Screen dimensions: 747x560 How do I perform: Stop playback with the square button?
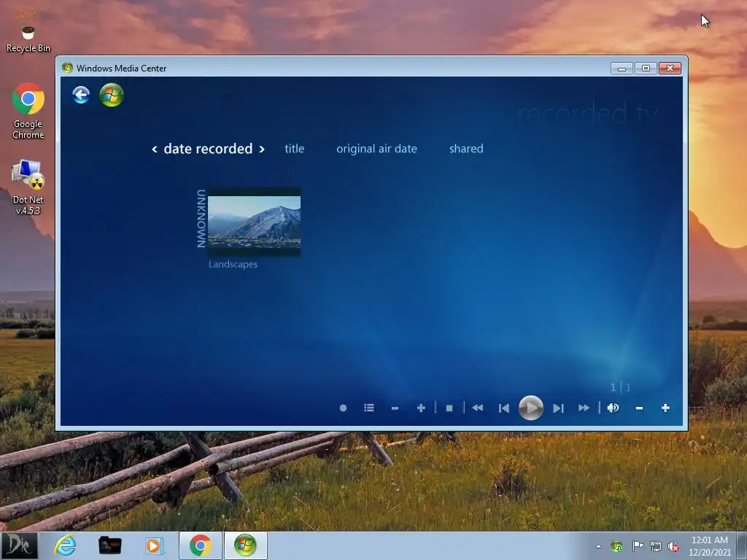click(x=449, y=408)
